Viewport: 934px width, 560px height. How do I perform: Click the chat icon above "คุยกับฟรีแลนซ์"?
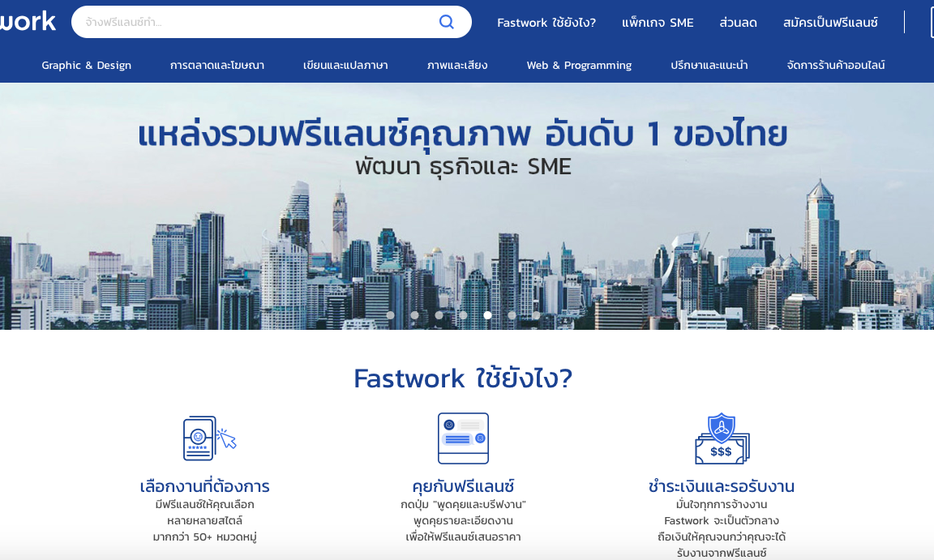coord(463,438)
